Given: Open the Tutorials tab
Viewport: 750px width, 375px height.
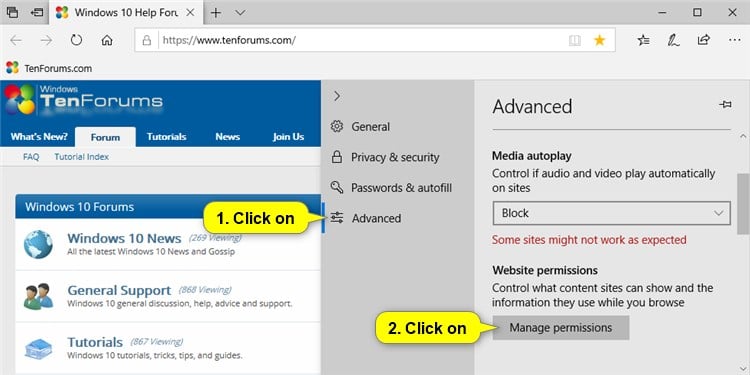Looking at the screenshot, I should click(x=166, y=137).
